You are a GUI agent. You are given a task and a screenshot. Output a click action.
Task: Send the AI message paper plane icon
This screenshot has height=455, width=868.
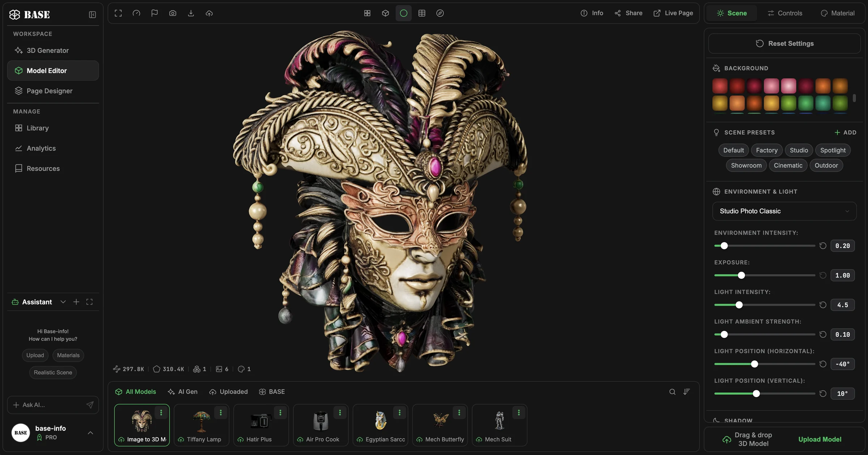click(90, 405)
